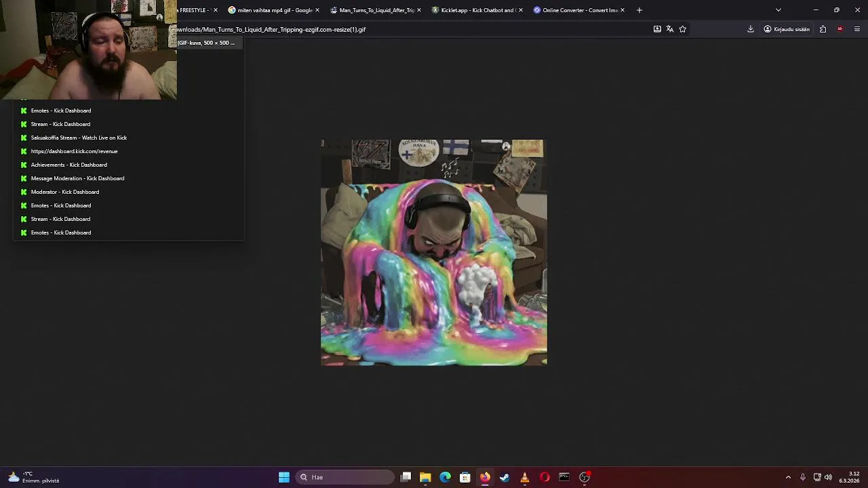
Task: Open Opera browser from taskbar
Action: (x=545, y=477)
